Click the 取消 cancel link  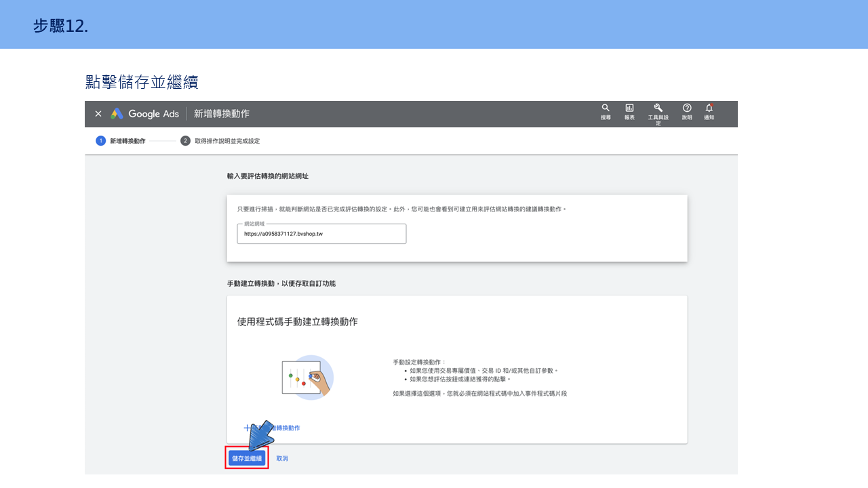click(282, 459)
